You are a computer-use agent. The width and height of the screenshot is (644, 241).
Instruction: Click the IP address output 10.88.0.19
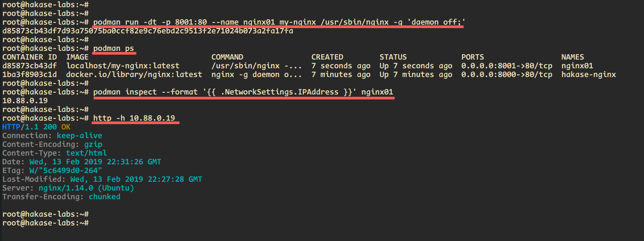click(25, 101)
